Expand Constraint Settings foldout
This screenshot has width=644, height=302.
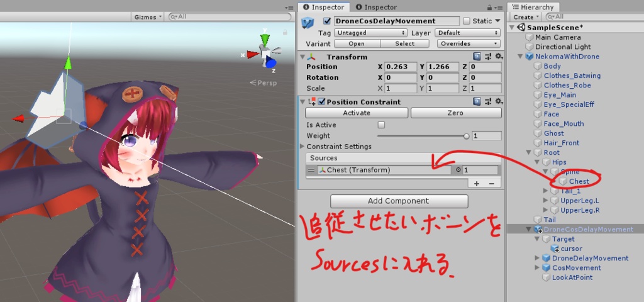(303, 146)
